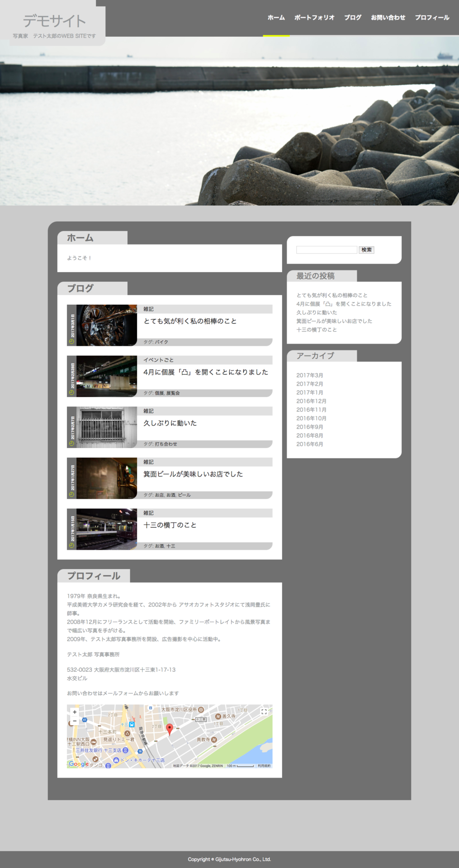Click the 個展 tag
Screen dimensions: 459x868
159,393
